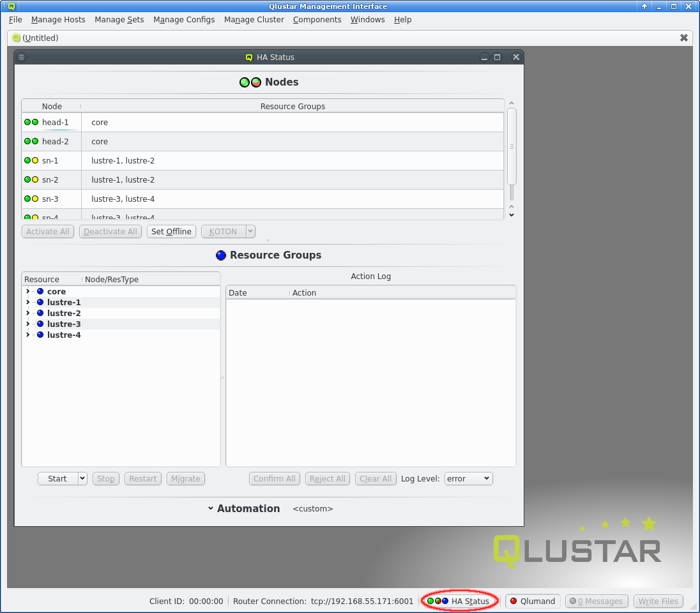Open the Manage Sets menu
The height and width of the screenshot is (613, 700).
click(119, 20)
